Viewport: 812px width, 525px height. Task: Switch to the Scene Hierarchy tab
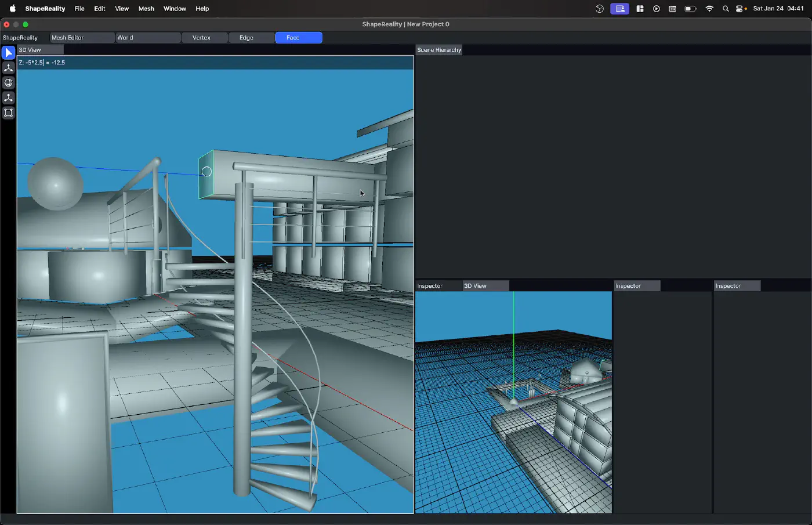click(439, 50)
